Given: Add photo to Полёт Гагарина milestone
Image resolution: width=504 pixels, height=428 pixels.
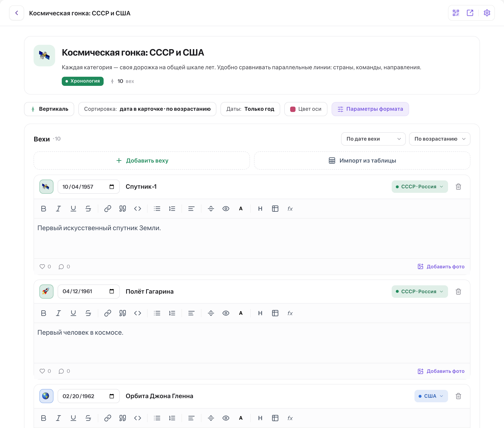Looking at the screenshot, I should click(x=441, y=371).
